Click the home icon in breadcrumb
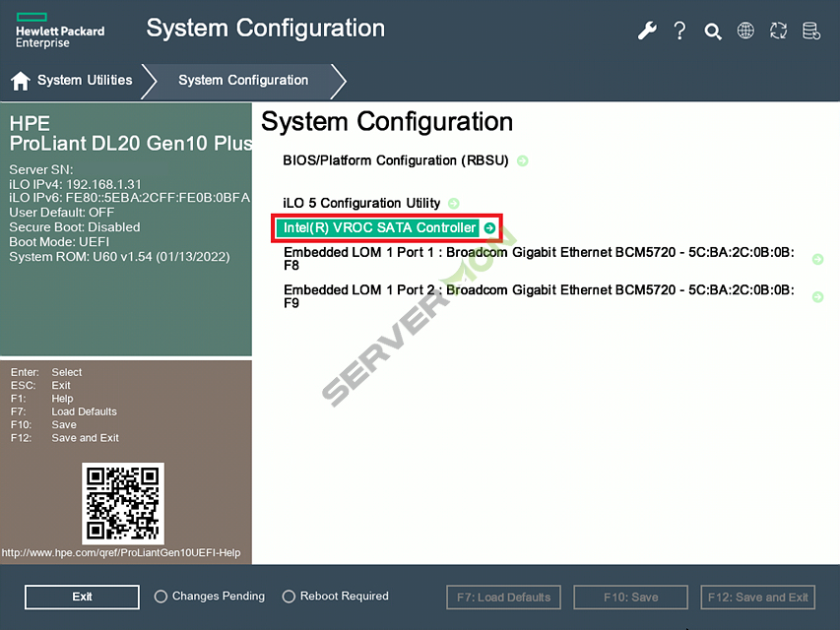Image resolution: width=840 pixels, height=630 pixels. click(x=20, y=81)
